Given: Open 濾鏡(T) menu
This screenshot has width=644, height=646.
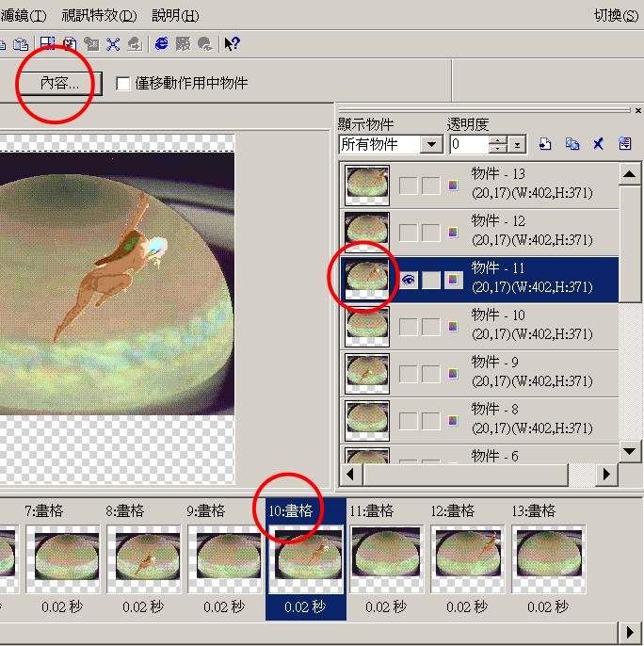Looking at the screenshot, I should (23, 16).
